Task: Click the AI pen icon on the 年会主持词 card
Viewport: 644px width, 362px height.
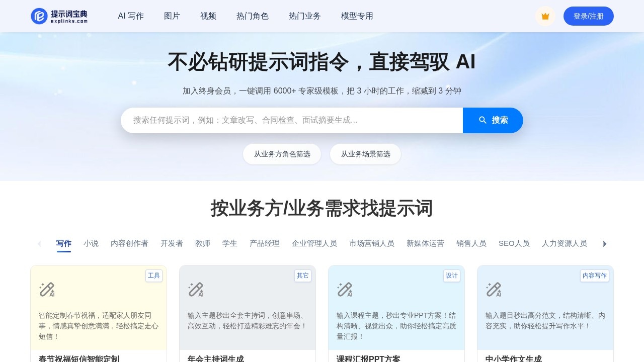Action: [x=196, y=290]
